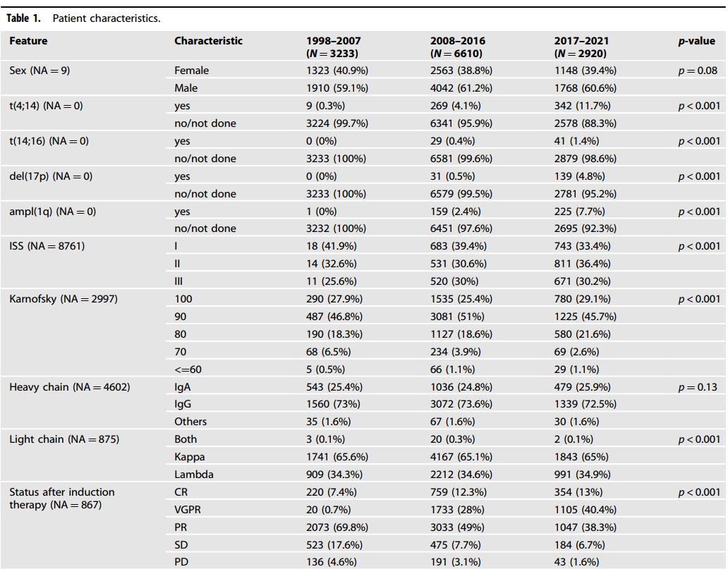
Task: Click the "Status after induction therapy" cell
Action: tap(61, 498)
